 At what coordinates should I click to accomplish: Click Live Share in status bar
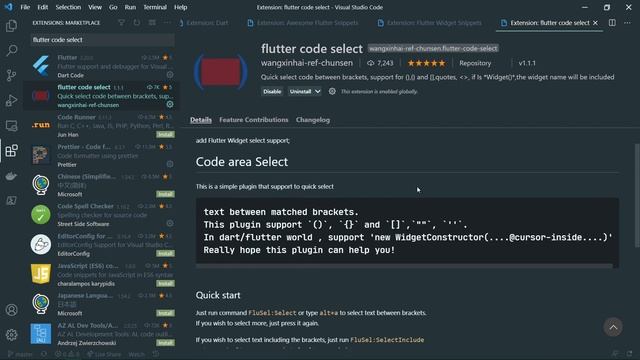(104, 354)
